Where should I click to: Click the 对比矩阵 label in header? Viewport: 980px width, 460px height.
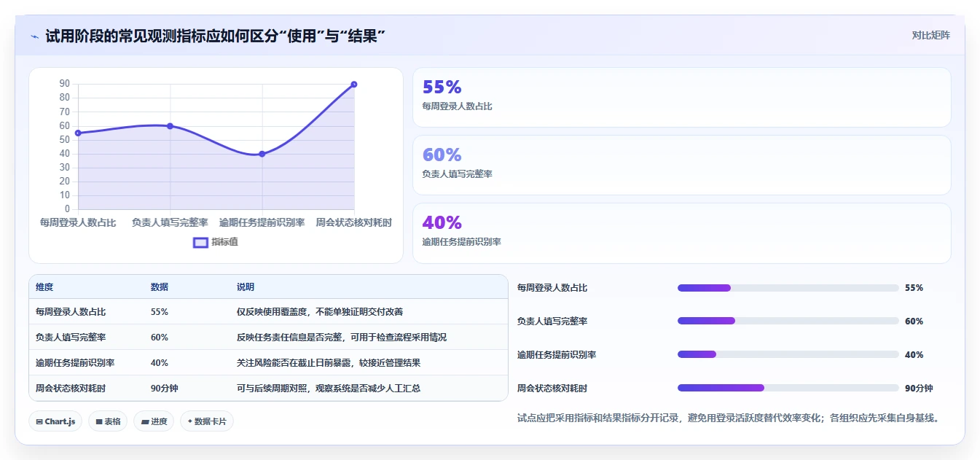coord(931,35)
